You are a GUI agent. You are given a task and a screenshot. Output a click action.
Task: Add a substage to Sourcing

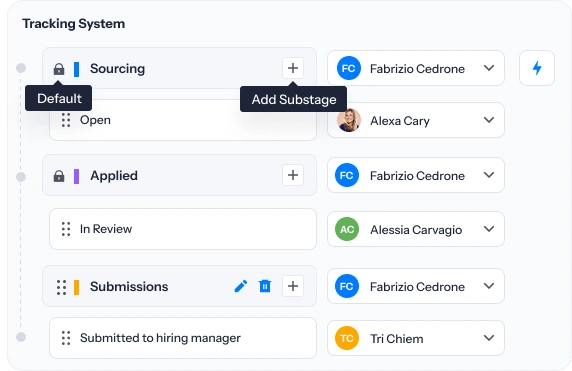pyautogui.click(x=293, y=68)
